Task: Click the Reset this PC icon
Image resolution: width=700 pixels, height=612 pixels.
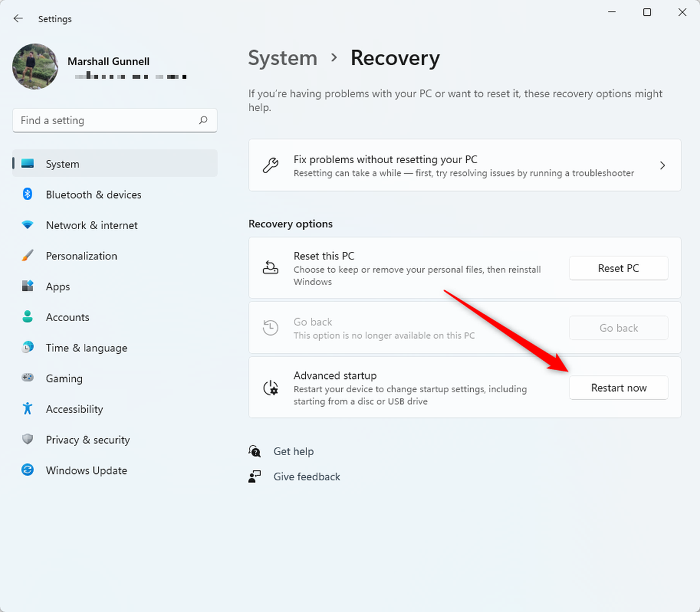Action: pyautogui.click(x=271, y=268)
